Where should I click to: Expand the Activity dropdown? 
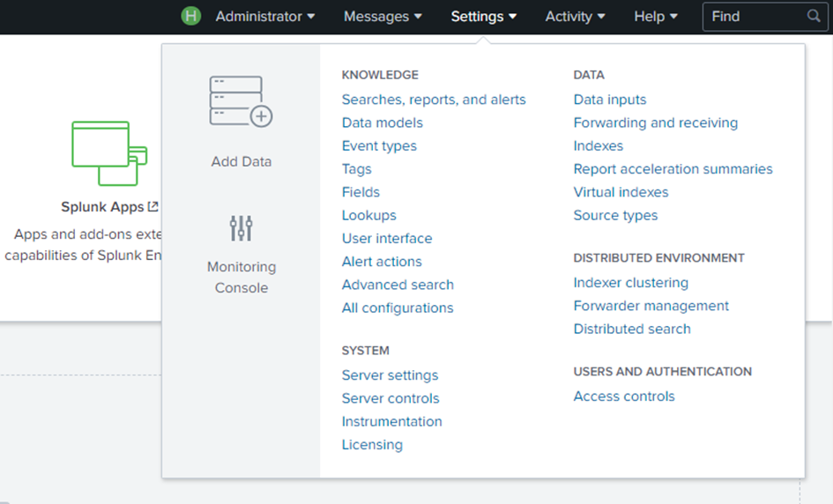coord(575,17)
